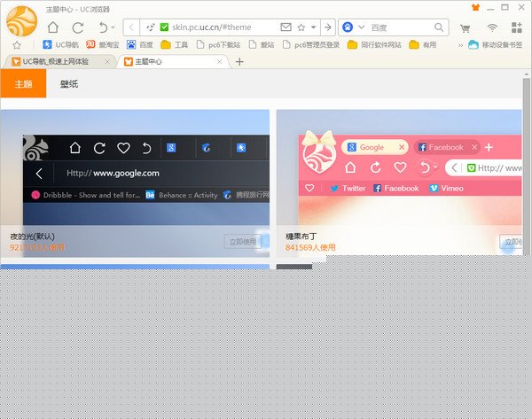532x419 pixels.
Task: Select the 主题 tab
Action: [23, 84]
